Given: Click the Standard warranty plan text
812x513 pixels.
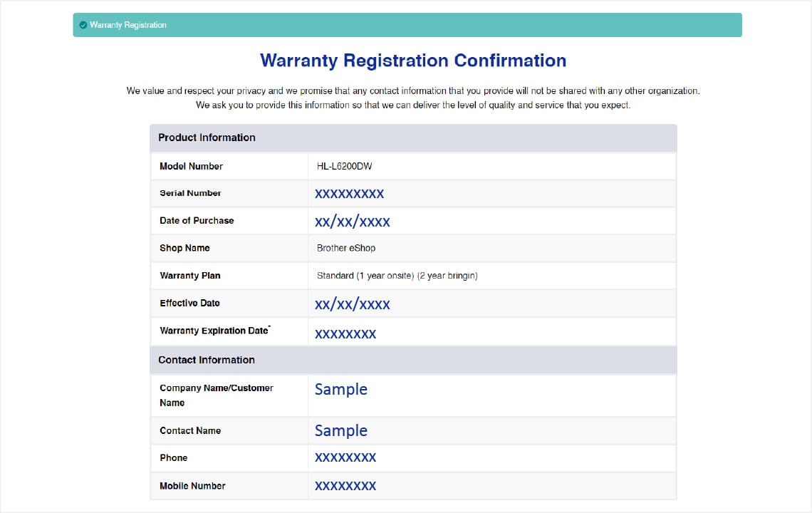Looking at the screenshot, I should point(397,276).
